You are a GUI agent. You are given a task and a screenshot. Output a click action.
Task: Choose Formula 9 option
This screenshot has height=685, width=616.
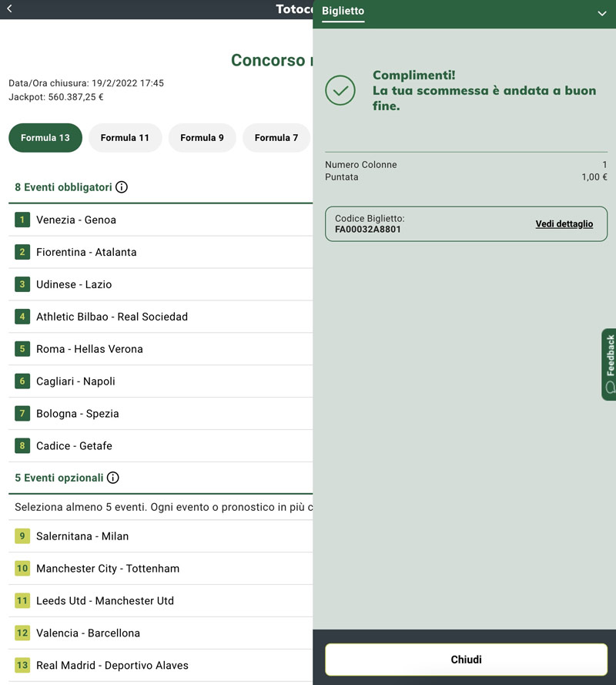[x=202, y=138]
